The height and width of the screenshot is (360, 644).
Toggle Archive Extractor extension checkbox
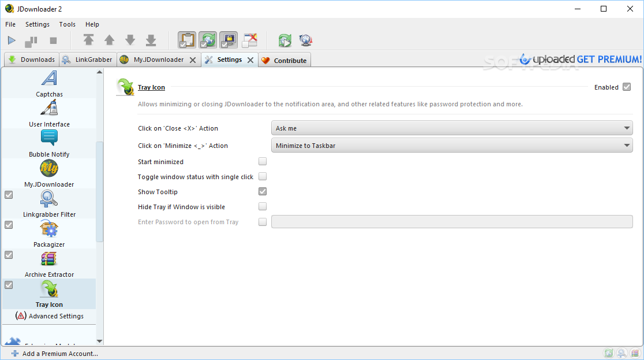[x=9, y=255]
